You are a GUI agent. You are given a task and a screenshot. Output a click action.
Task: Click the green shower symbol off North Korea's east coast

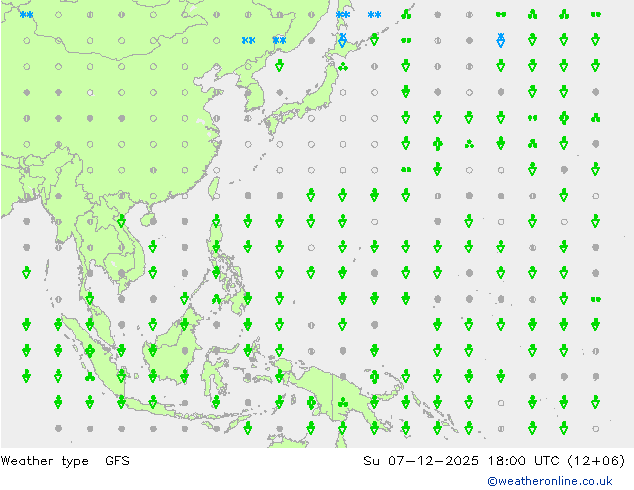[279, 65]
